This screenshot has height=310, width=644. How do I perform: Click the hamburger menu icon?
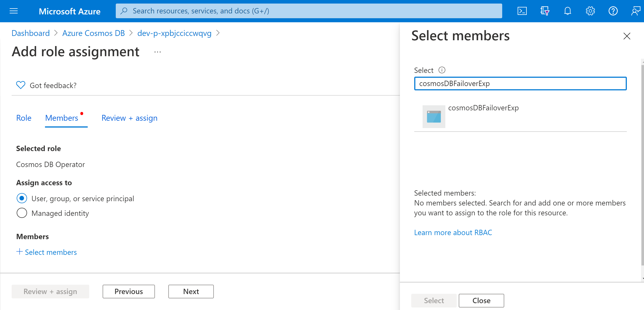pyautogui.click(x=14, y=11)
